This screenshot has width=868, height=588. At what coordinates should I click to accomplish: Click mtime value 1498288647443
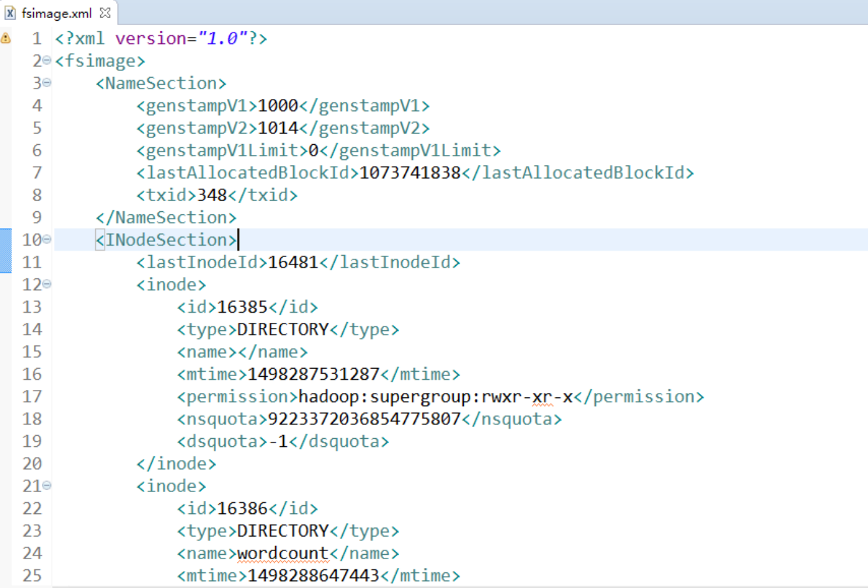point(313,575)
